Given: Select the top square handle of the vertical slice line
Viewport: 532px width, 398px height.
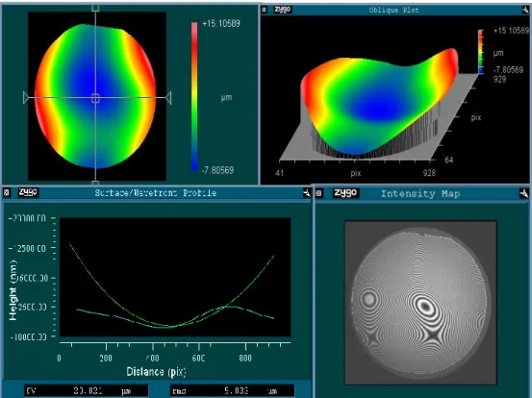Looking at the screenshot, I should tap(95, 8).
